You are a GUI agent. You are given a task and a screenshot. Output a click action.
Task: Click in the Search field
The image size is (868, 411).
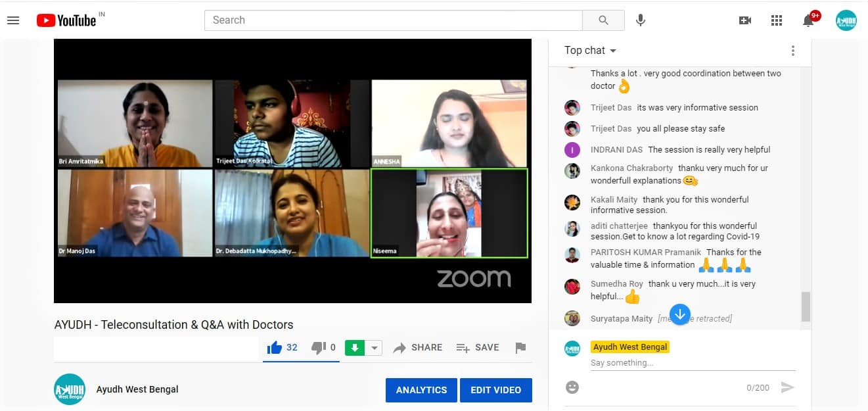coord(394,20)
